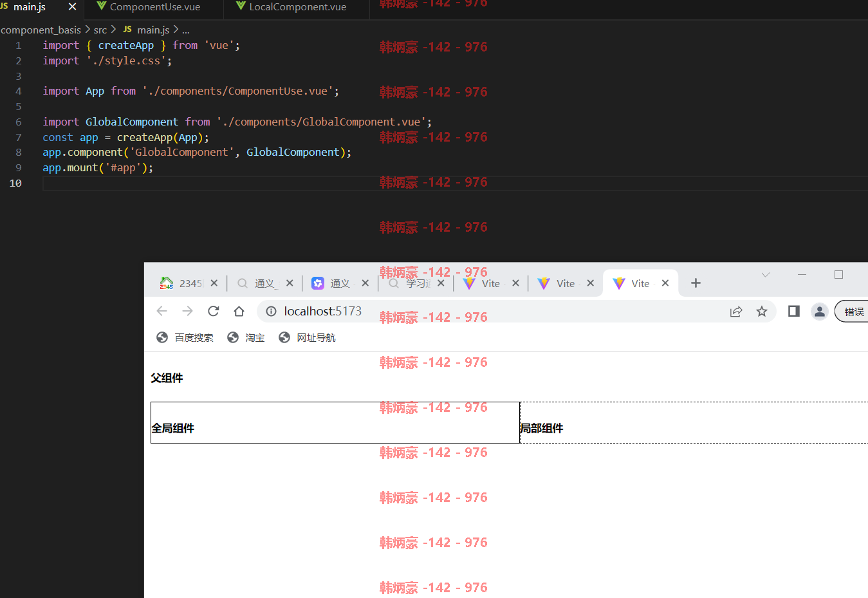Click line 6 GlobalComponent import statement

tap(237, 122)
